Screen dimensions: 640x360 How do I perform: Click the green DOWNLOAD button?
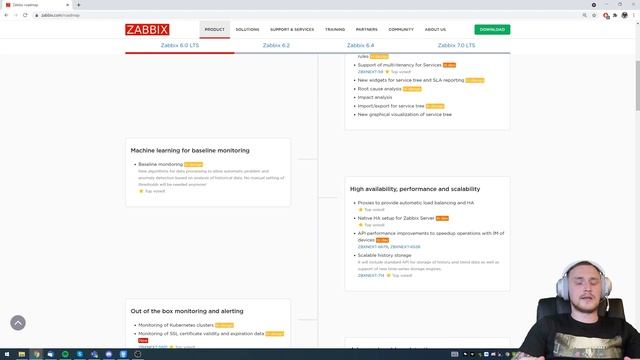[x=492, y=29]
